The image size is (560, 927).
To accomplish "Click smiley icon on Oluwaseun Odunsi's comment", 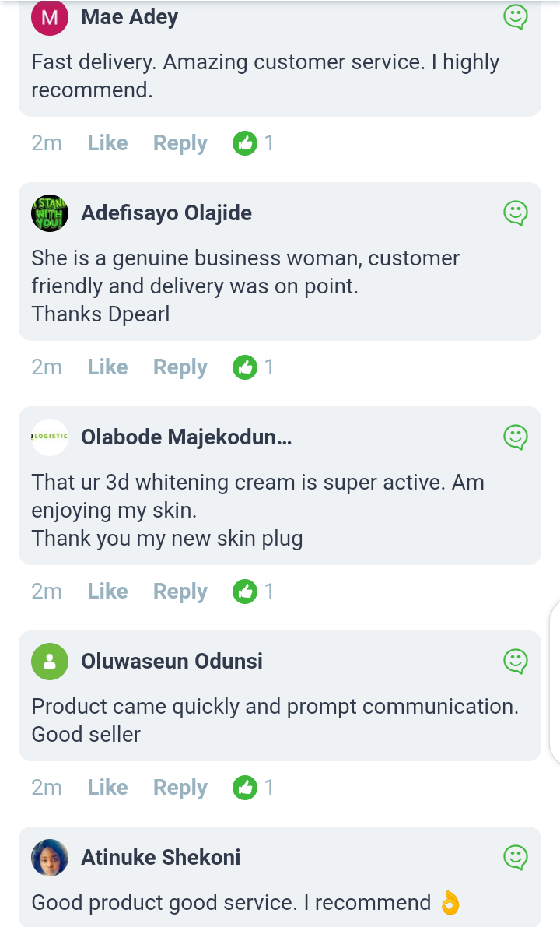I will click(x=516, y=661).
